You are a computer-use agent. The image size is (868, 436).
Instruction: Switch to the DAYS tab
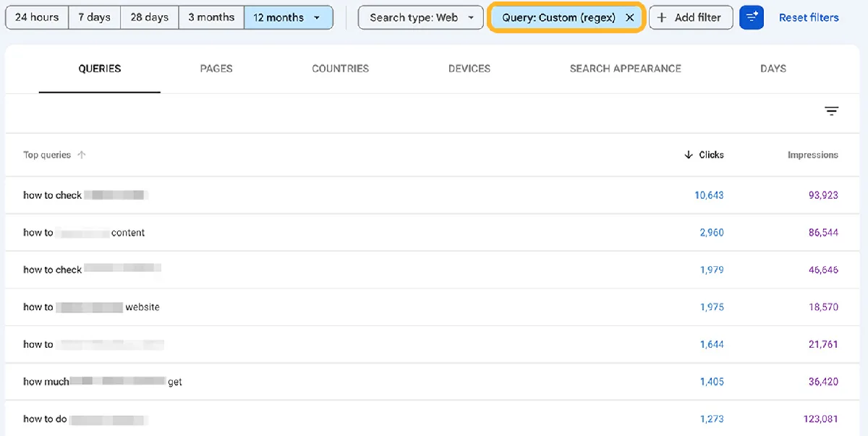773,69
